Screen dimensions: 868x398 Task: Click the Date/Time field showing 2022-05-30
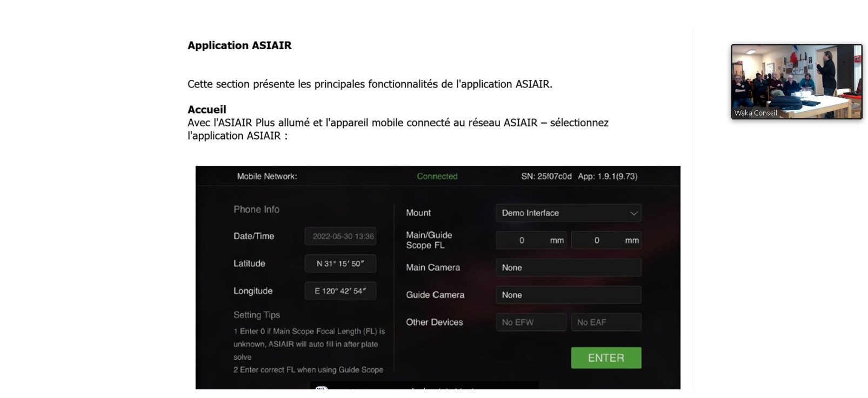pyautogui.click(x=340, y=236)
